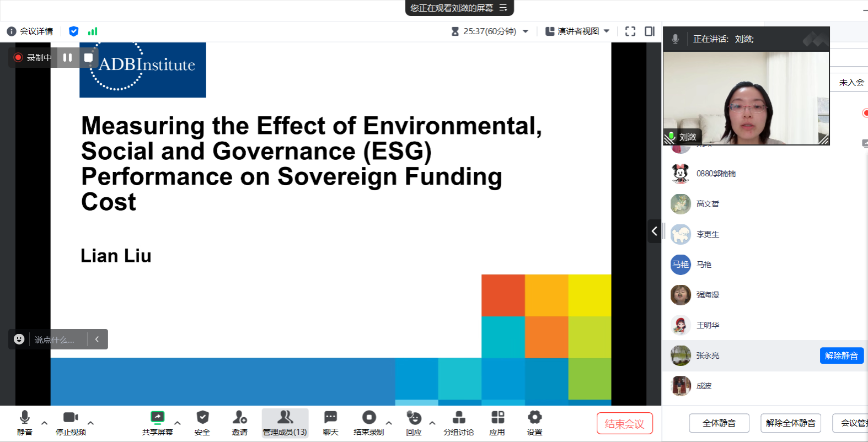Screen dimensions: 868x442
Task: Expand the Speaker View (演讲者视图) dropdown
Action: pos(607,31)
